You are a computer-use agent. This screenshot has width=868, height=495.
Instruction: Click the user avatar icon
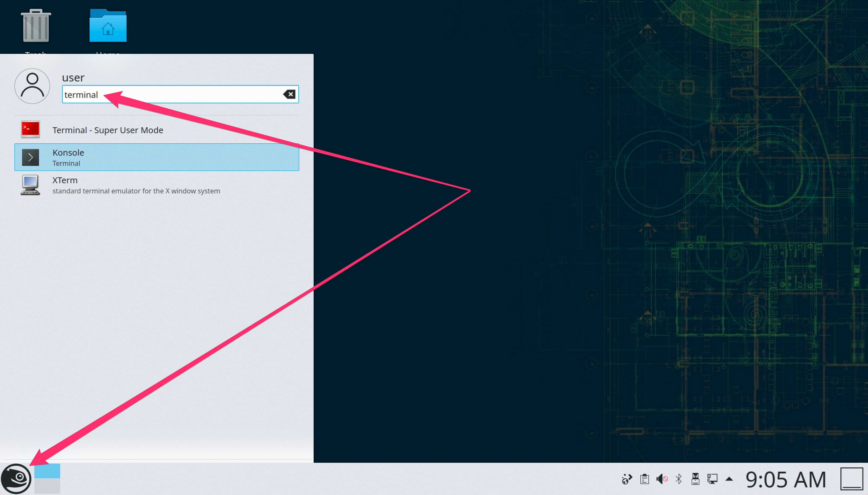[32, 86]
